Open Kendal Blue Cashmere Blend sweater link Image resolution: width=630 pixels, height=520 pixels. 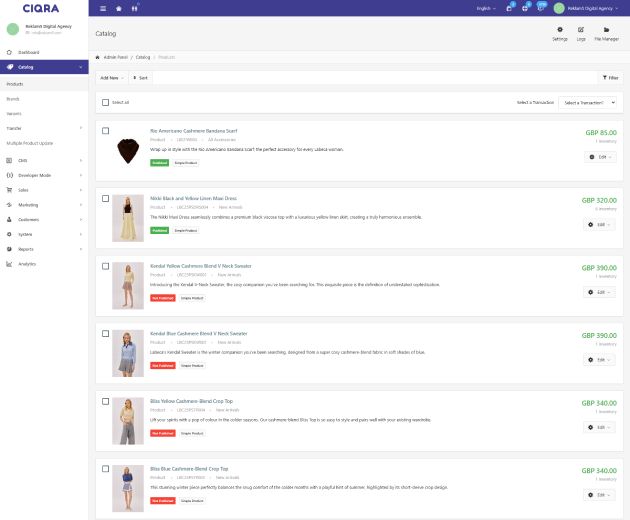coord(198,333)
